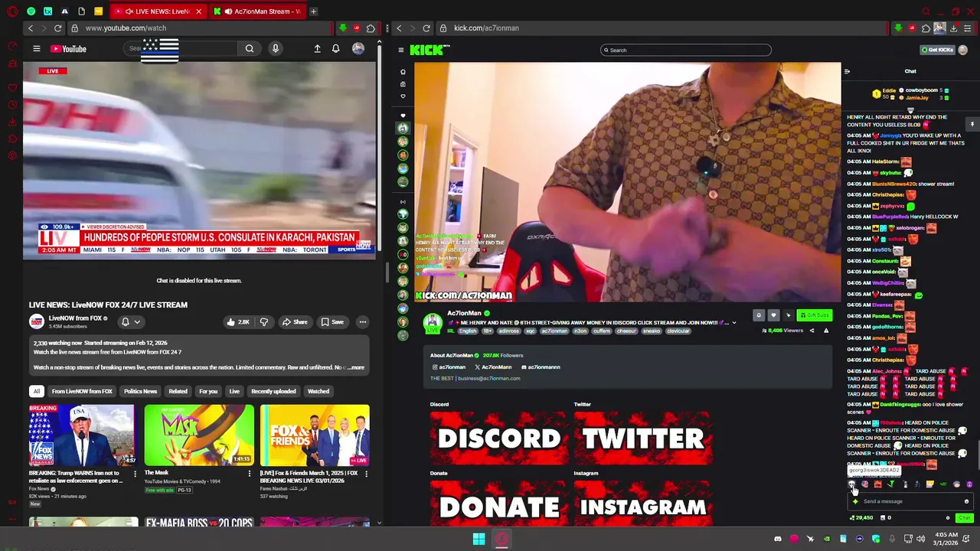Open Kick user avatar menu

tap(963, 50)
